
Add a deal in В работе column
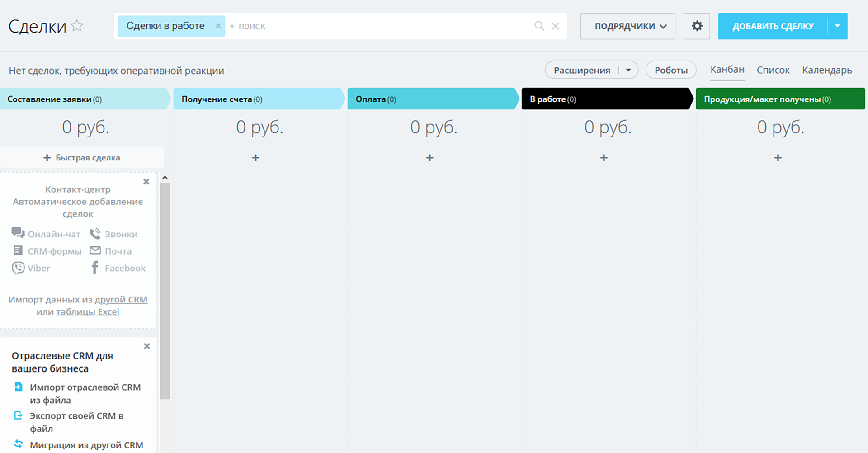604,158
